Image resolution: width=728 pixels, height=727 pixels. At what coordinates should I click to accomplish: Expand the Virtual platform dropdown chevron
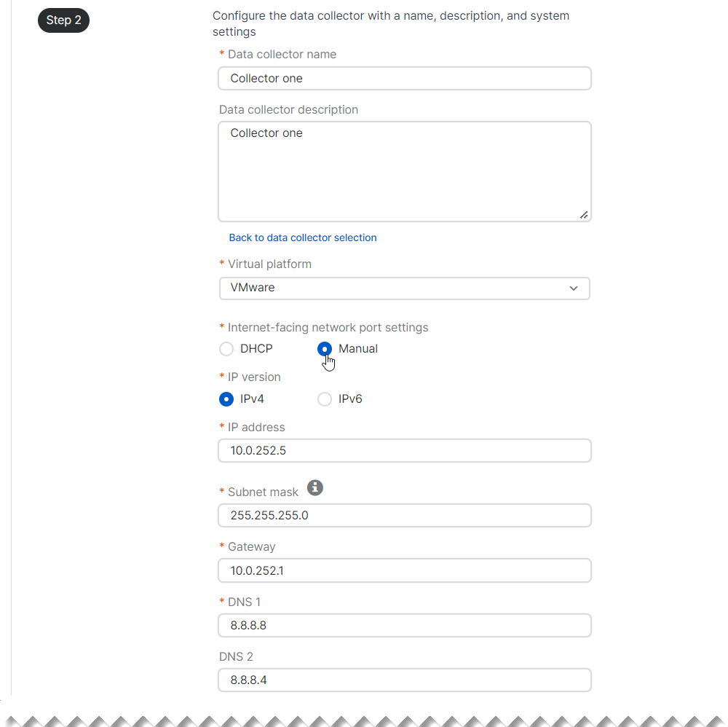574,288
